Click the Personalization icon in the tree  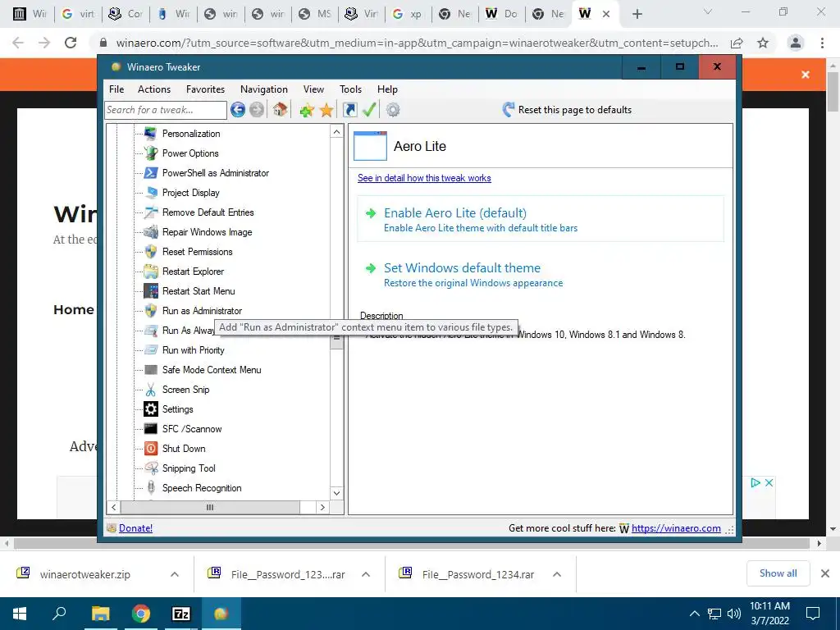click(151, 134)
